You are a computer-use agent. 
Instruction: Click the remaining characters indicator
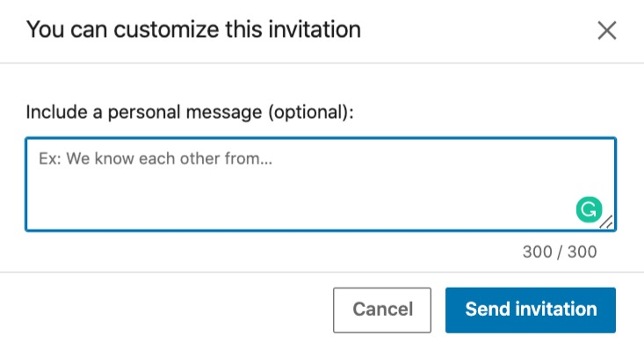point(560,252)
